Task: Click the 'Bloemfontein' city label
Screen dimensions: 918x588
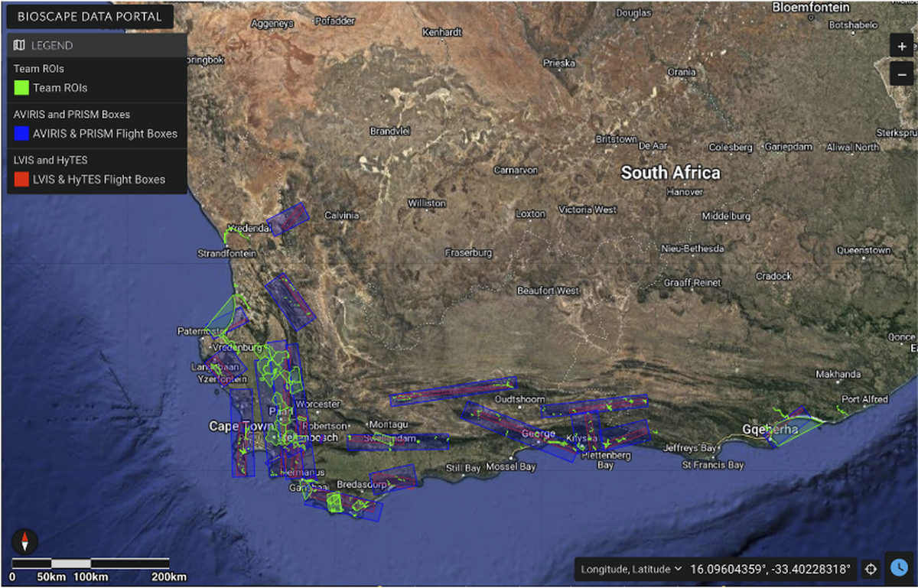Action: pyautogui.click(x=812, y=7)
